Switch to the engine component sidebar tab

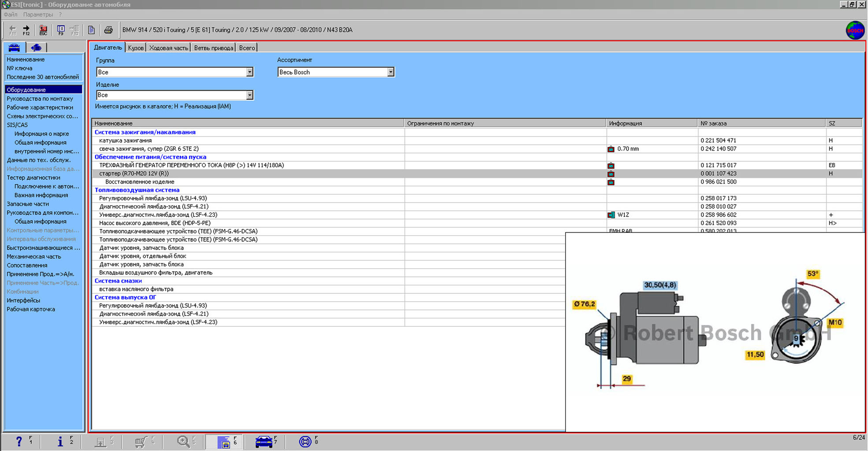(x=36, y=48)
